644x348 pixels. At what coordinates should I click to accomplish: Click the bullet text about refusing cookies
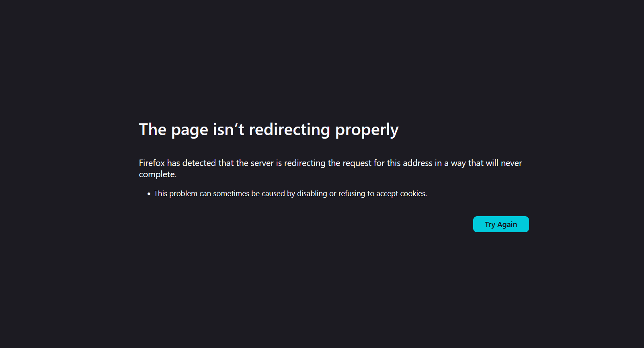point(290,194)
